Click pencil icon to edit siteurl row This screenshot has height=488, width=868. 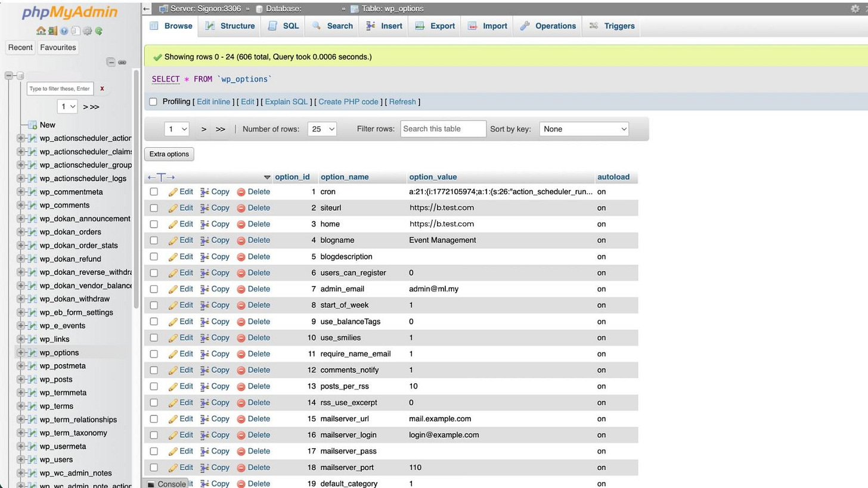click(173, 208)
